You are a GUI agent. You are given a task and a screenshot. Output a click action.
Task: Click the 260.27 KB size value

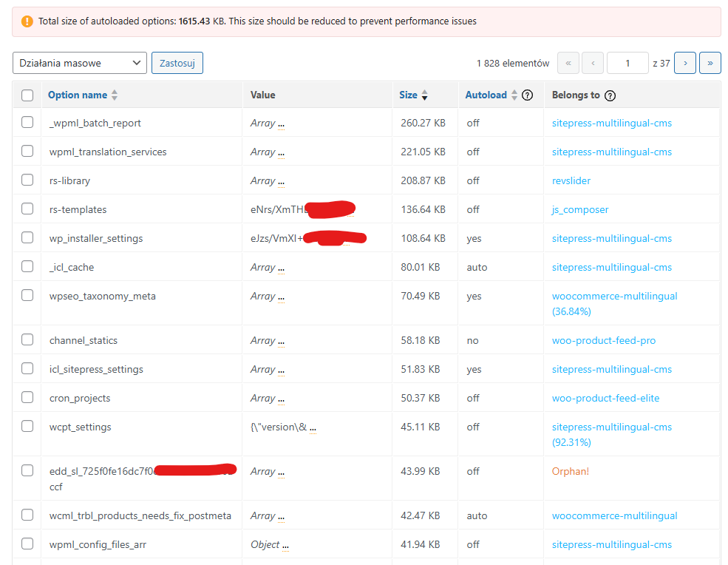coord(423,123)
